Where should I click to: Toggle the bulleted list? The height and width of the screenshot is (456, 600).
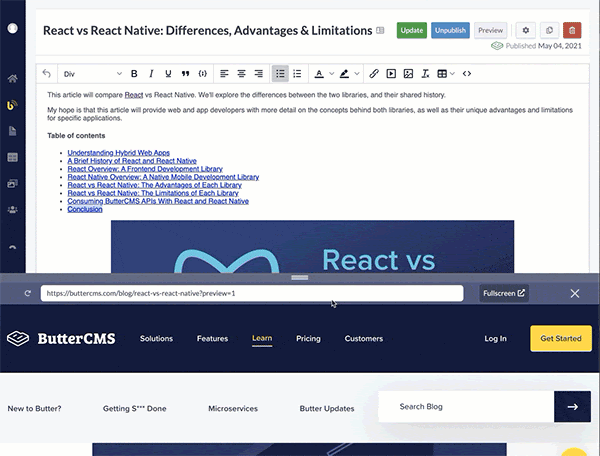(280, 74)
